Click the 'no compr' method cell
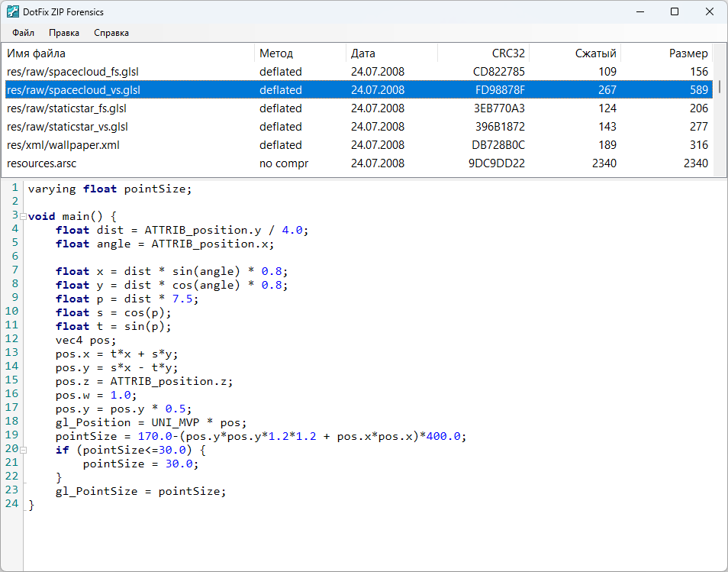Viewport: 728px width, 572px height. point(284,163)
